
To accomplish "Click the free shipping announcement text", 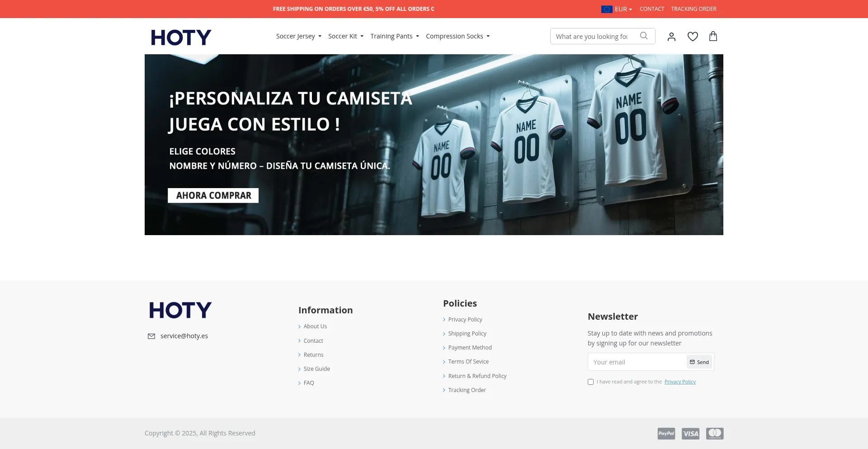I will pos(354,9).
